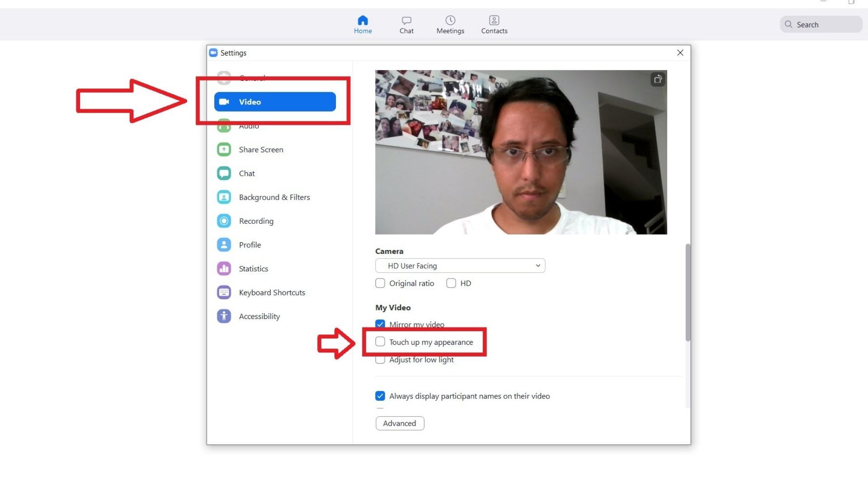This screenshot has height=488, width=868.
Task: Open Video settings panel
Action: tap(275, 102)
